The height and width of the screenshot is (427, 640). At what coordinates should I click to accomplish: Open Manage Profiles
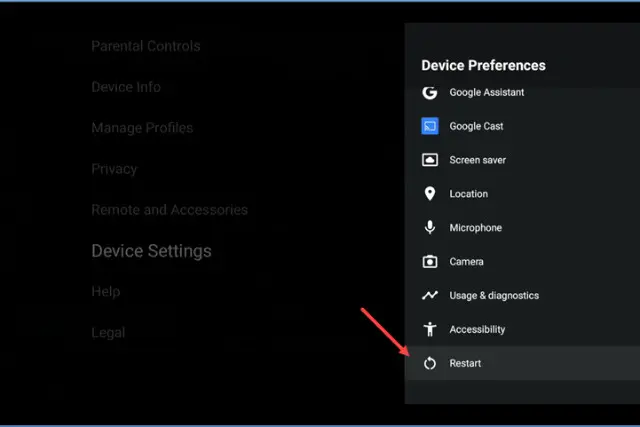[x=142, y=128]
